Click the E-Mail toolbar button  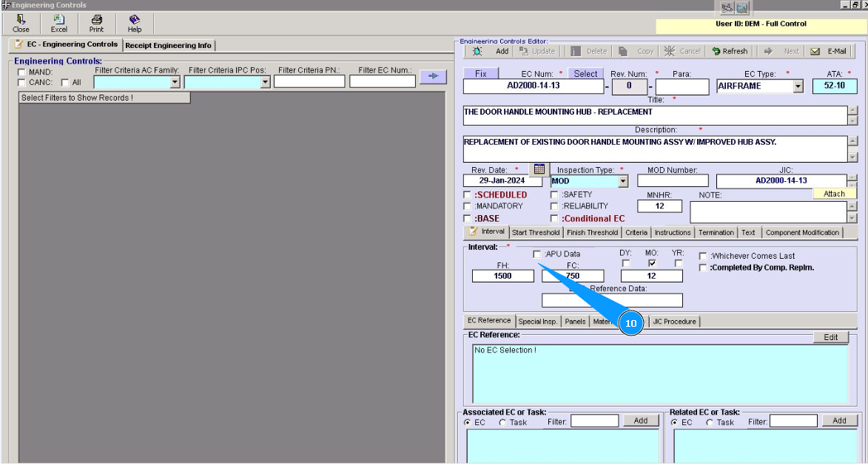tap(828, 51)
